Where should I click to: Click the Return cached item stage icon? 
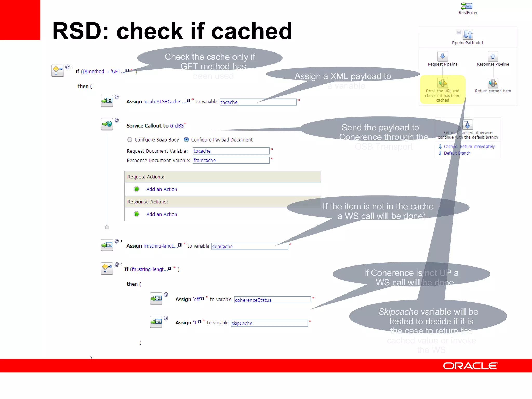(x=493, y=83)
